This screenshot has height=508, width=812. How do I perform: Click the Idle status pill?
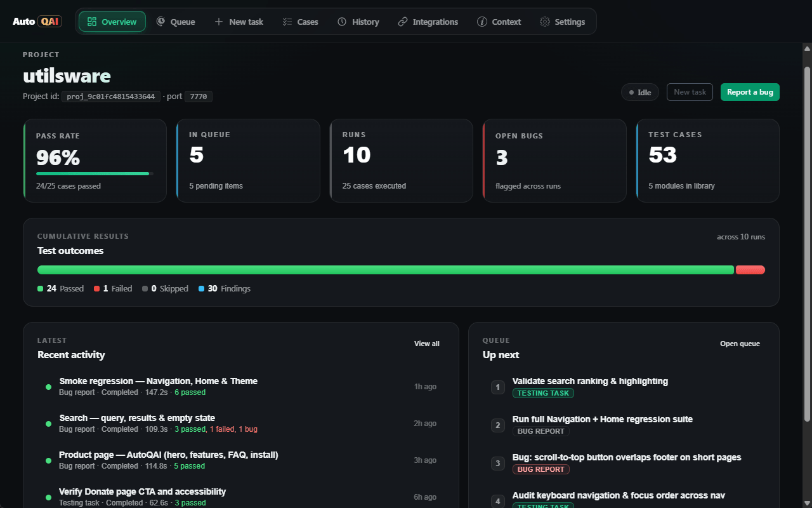pyautogui.click(x=640, y=92)
